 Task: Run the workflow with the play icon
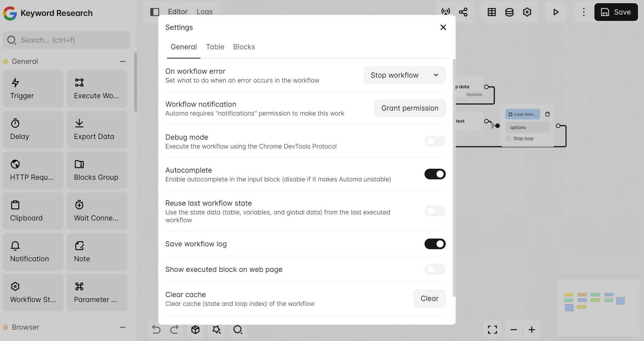point(555,12)
